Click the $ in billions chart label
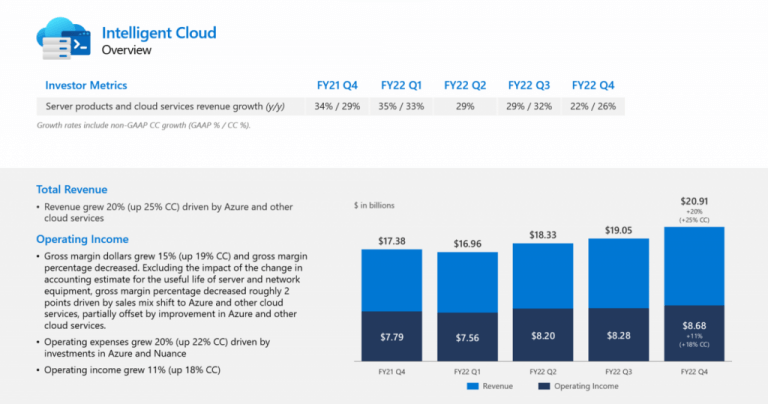 (x=374, y=205)
